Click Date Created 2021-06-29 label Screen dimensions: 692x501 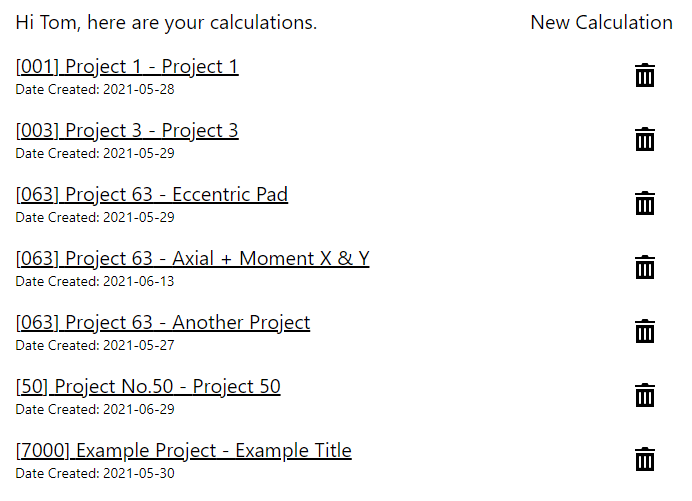[95, 409]
